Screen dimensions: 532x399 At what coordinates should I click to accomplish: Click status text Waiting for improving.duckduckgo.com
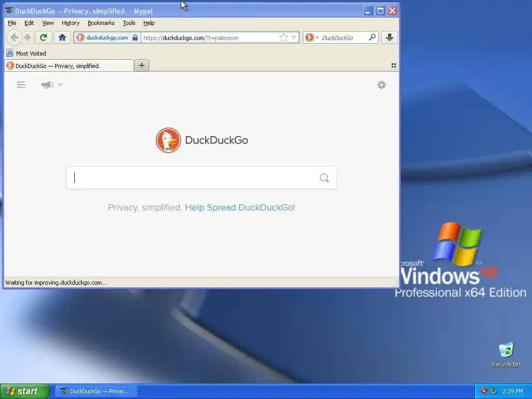56,283
